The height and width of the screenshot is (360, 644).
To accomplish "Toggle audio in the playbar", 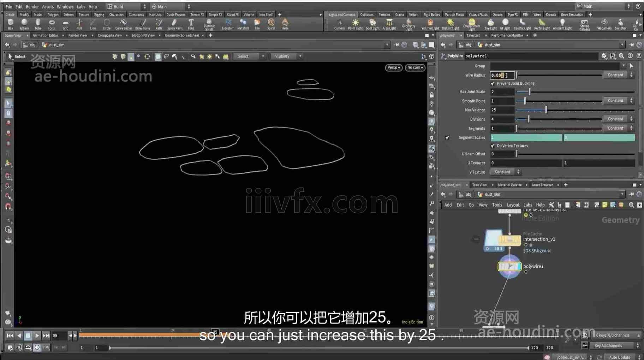I will [x=19, y=348].
